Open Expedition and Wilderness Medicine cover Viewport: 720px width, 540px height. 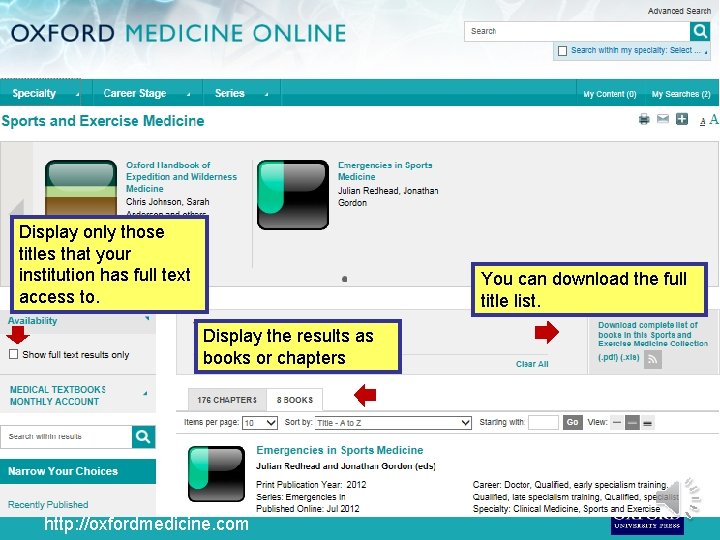coord(81,188)
